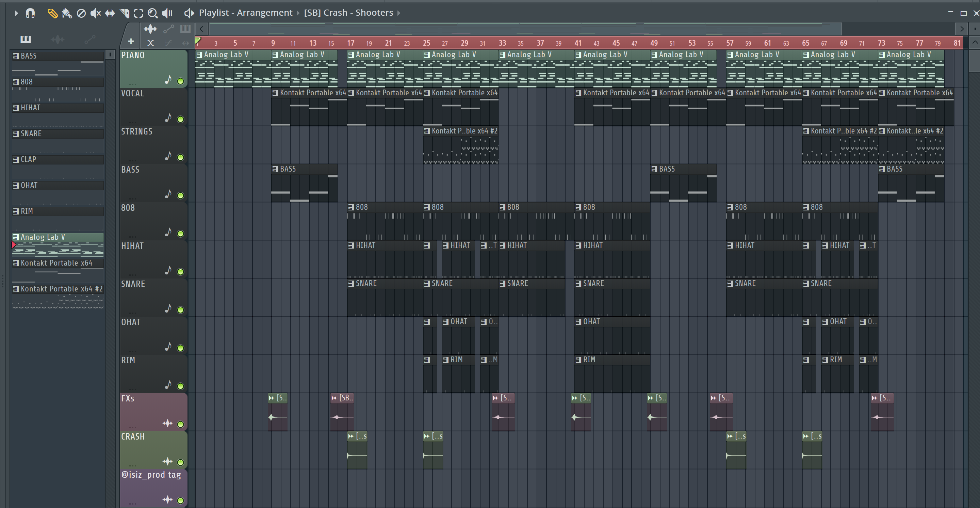Click waveform icon on @isiz_prod tag track
Viewport: 980px width, 508px height.
pos(168,499)
